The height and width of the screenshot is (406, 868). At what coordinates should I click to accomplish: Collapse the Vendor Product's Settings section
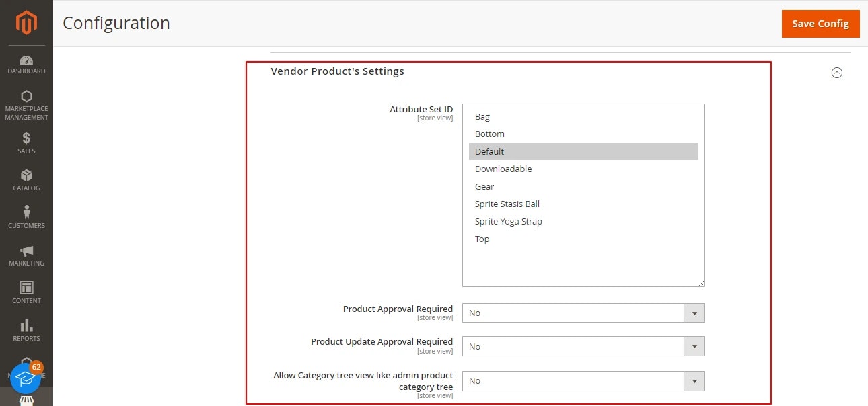tap(837, 73)
